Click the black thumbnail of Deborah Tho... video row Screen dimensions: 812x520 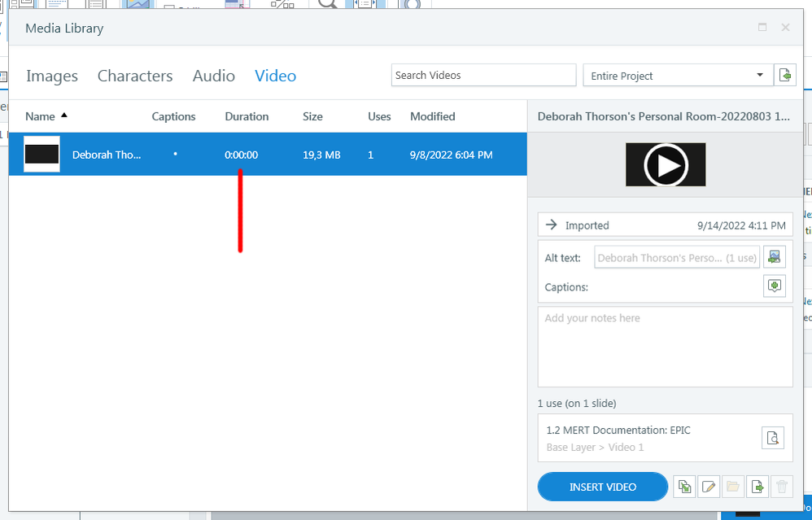41,155
